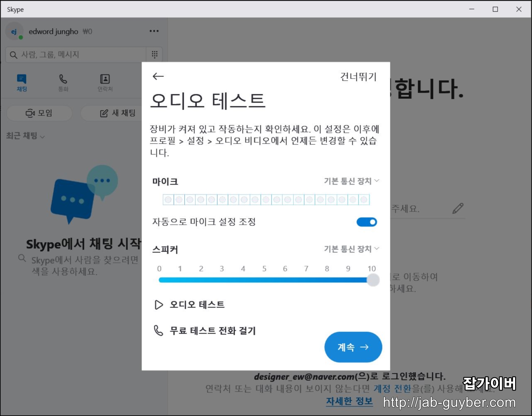Set speaker volume slider near 5

pos(264,280)
